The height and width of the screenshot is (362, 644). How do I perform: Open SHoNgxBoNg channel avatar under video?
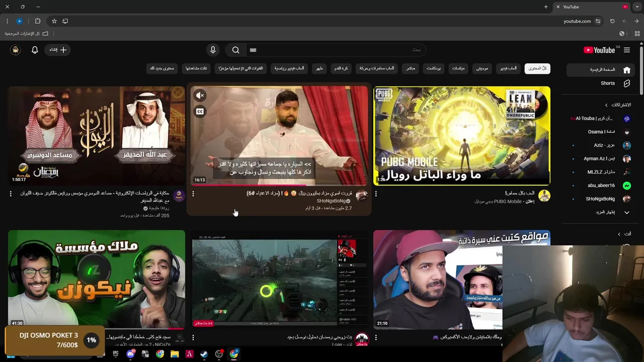361,196
